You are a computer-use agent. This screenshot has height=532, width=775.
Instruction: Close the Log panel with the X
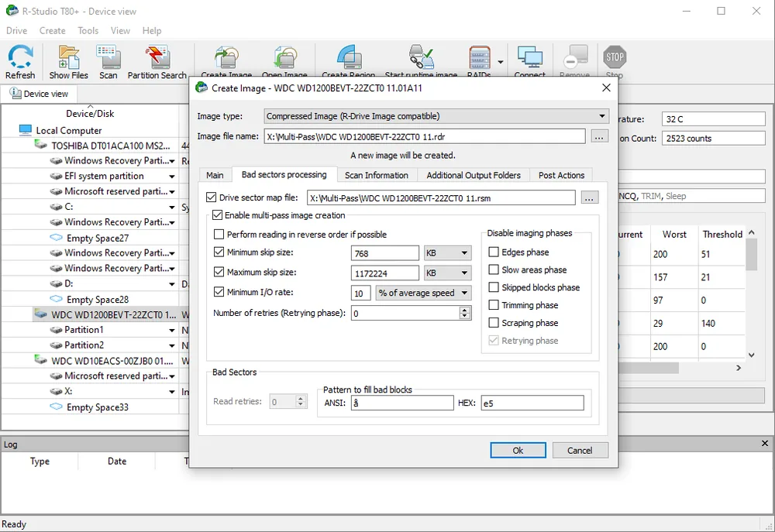tap(765, 444)
